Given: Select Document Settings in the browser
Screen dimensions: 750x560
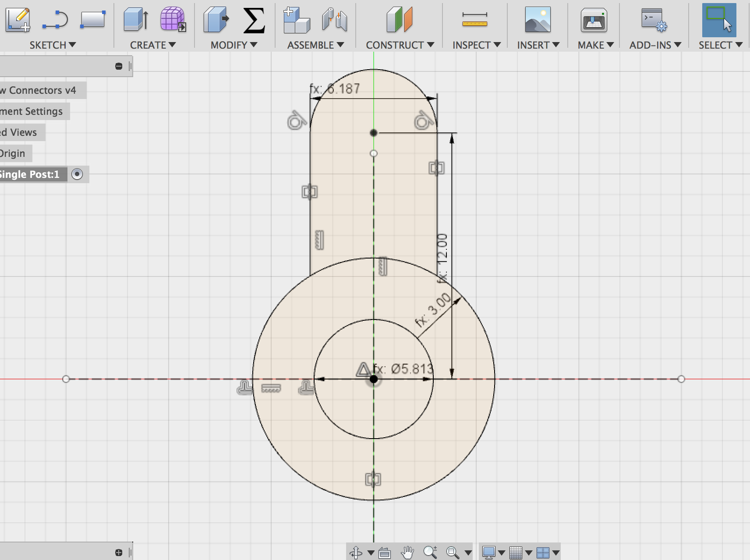Looking at the screenshot, I should (35, 111).
